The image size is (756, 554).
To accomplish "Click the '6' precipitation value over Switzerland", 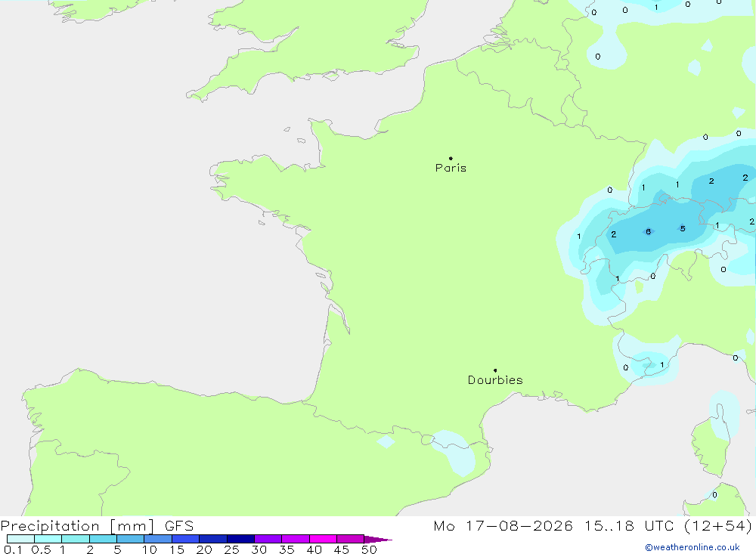I will [x=648, y=232].
